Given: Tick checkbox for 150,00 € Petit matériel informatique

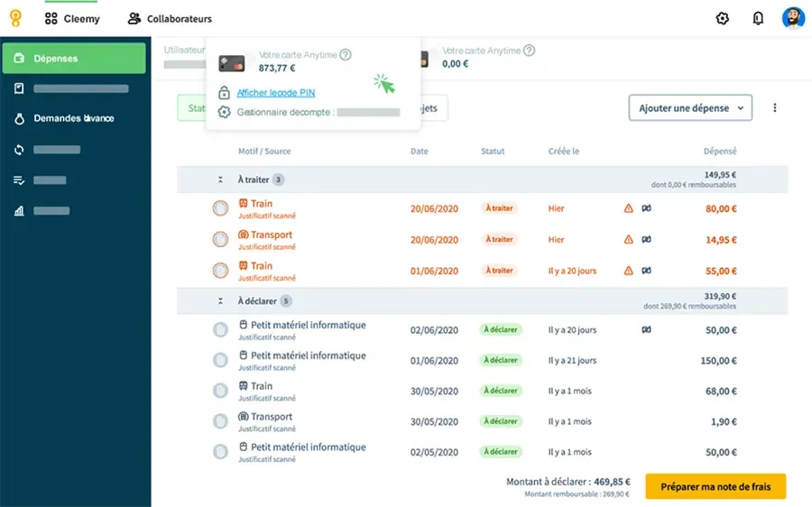Looking at the screenshot, I should 220,360.
